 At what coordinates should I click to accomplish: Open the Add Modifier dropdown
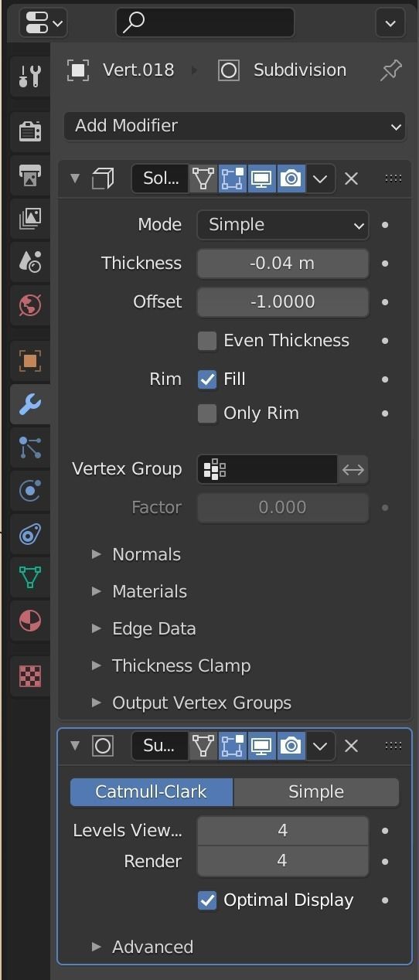235,126
